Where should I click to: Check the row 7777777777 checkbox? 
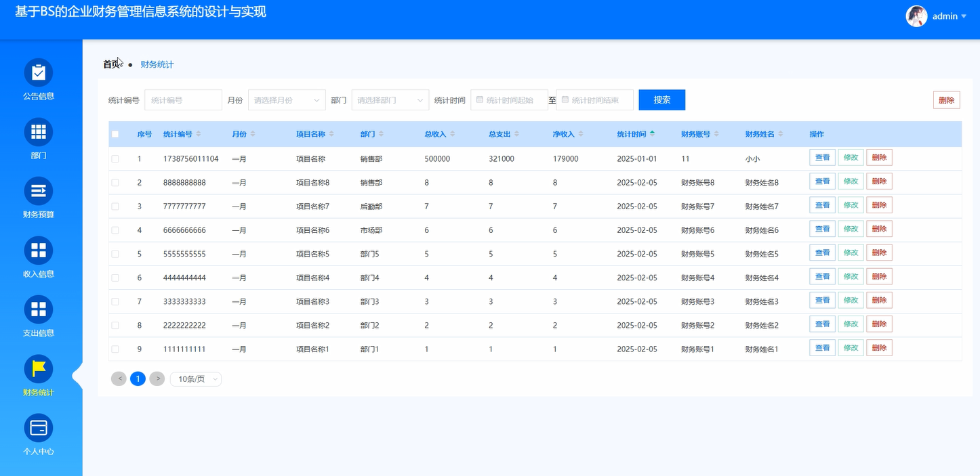pos(115,207)
